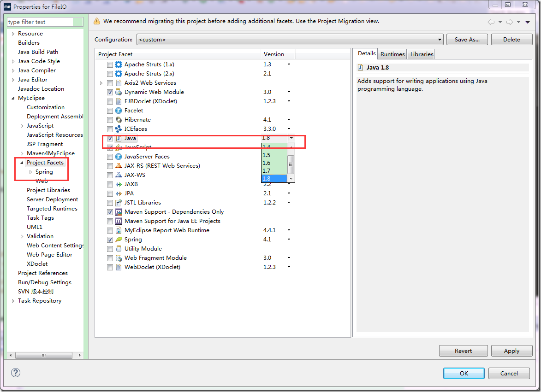Open the Configuration combo box
This screenshot has height=392, width=541.
[x=290, y=40]
